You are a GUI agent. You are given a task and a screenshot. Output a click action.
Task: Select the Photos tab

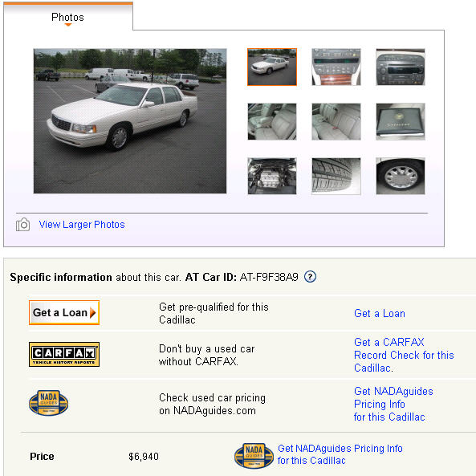click(x=67, y=17)
